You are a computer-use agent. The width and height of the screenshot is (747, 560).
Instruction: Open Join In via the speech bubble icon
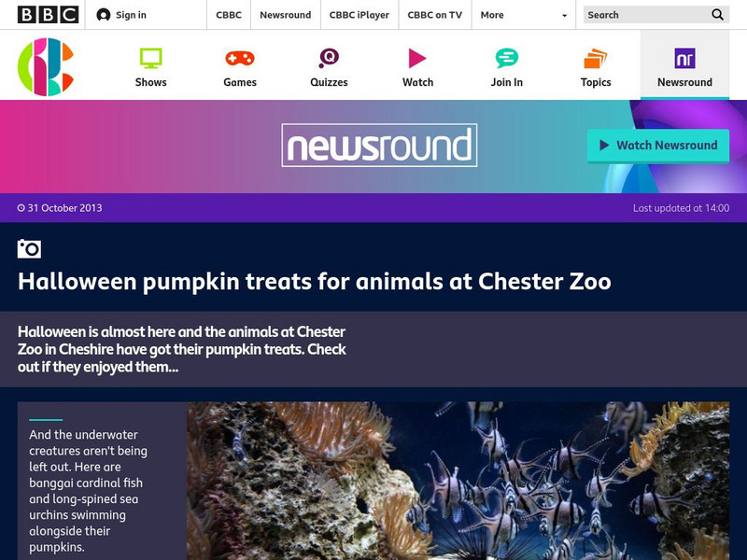pos(506,58)
